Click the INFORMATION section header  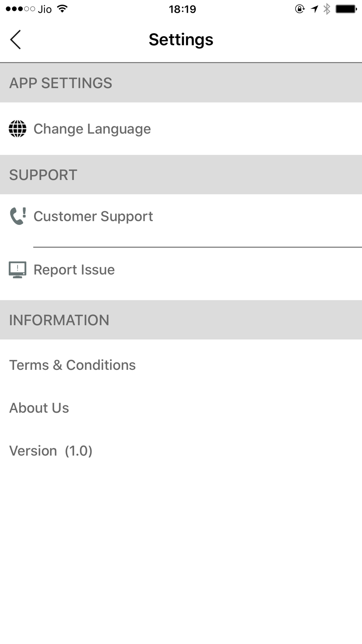pyautogui.click(x=181, y=320)
